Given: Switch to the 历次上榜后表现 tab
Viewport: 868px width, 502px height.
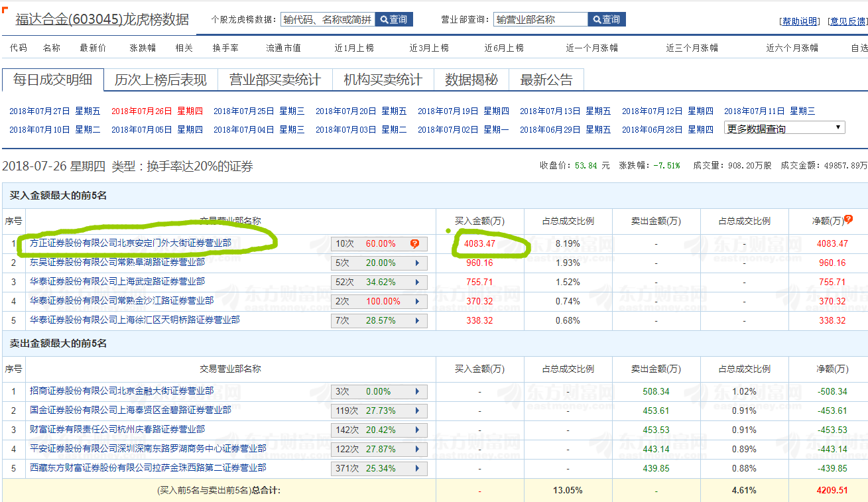Looking at the screenshot, I should click(x=160, y=80).
